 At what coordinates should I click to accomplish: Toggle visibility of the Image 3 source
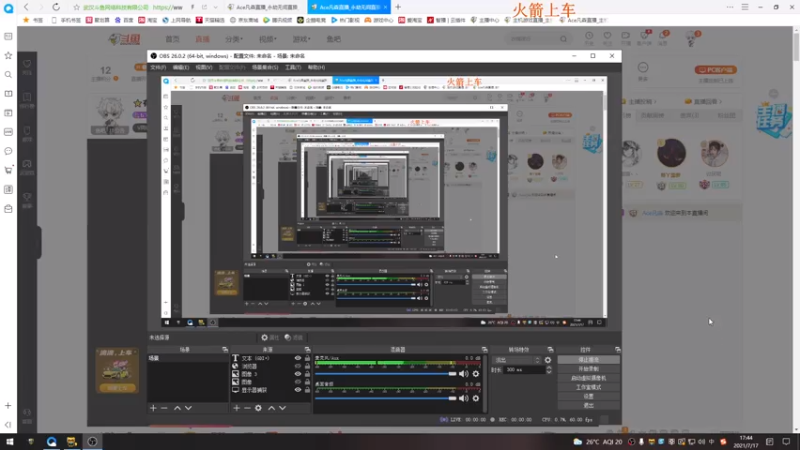coord(298,374)
